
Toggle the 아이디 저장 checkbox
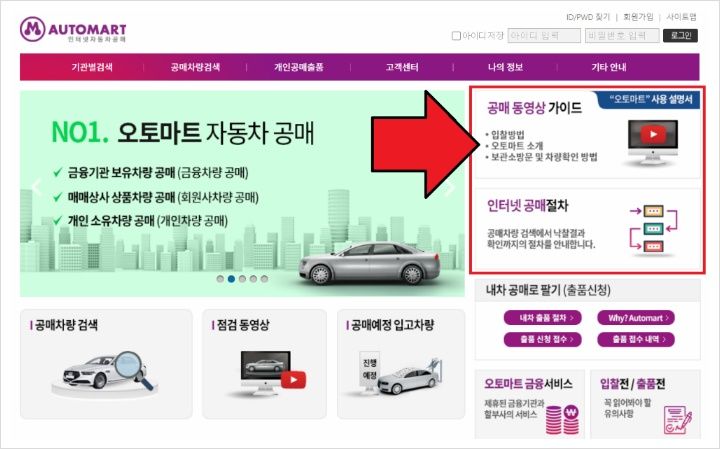tap(456, 35)
